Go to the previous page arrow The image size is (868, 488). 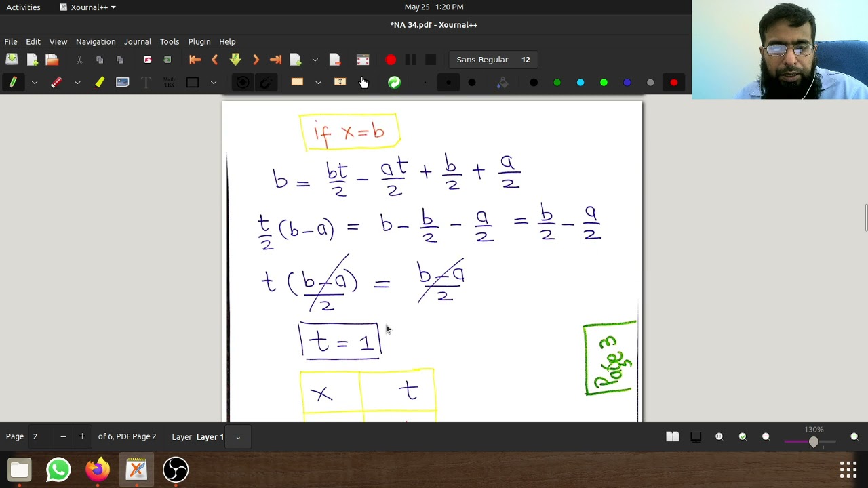tap(215, 60)
